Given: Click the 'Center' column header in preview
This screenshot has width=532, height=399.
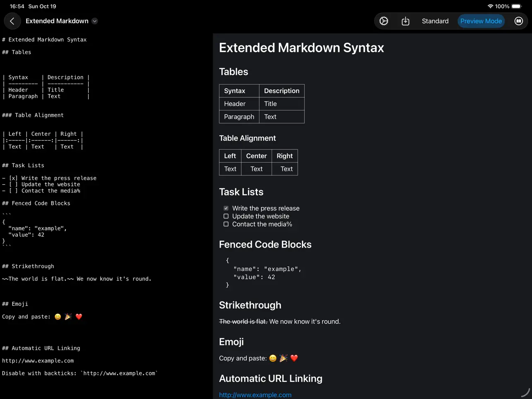Looking at the screenshot, I should [256, 156].
